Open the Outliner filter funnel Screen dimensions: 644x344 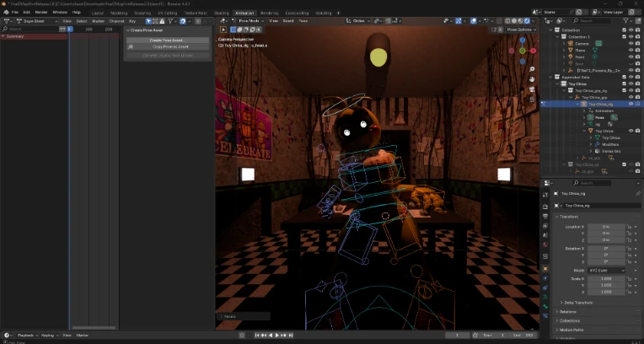pos(626,20)
